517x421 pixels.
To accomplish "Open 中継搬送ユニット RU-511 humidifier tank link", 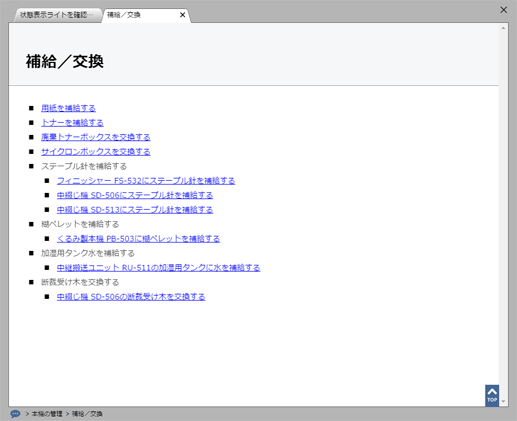I will point(158,268).
